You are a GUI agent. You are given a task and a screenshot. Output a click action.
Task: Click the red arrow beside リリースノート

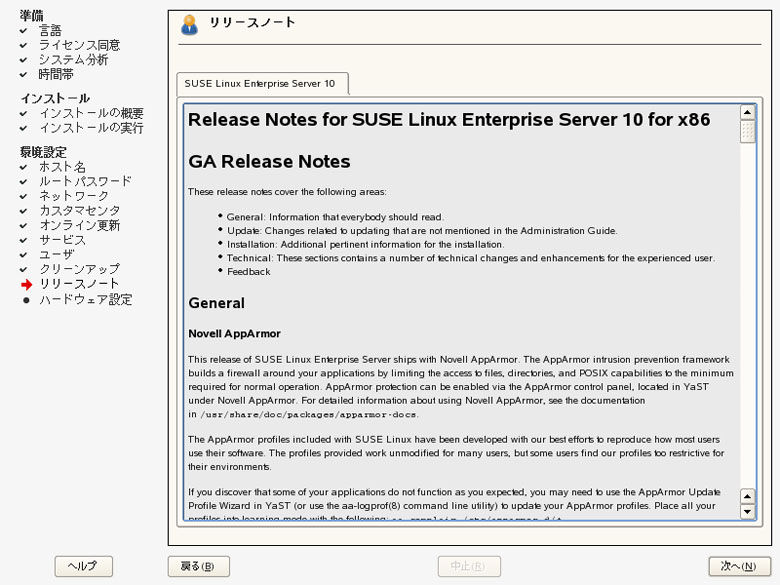coord(26,285)
